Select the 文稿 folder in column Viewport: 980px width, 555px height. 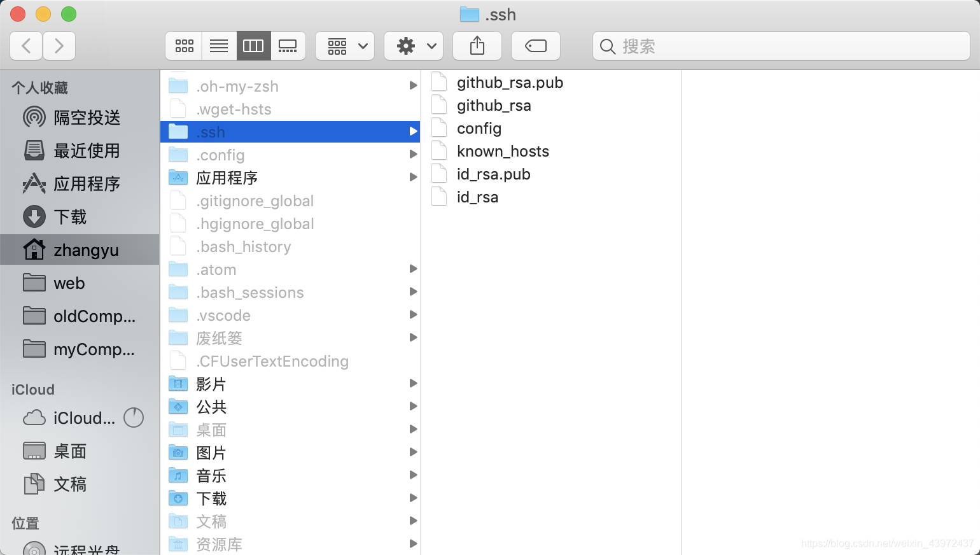pos(290,521)
